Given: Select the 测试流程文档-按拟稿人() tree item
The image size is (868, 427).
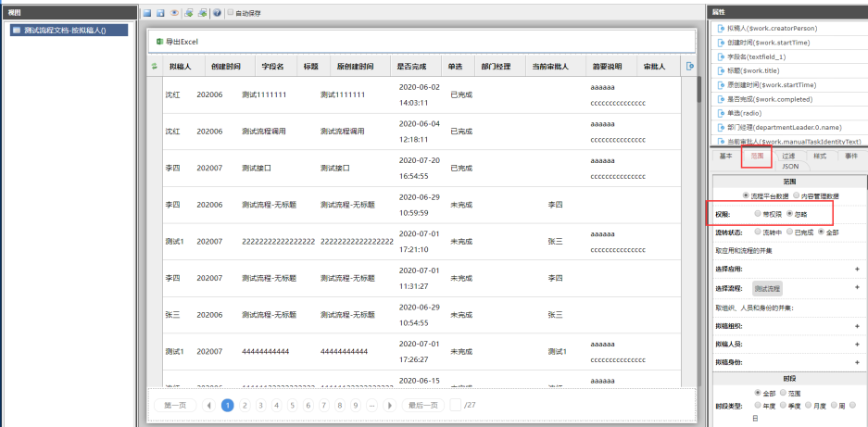Looking at the screenshot, I should tap(64, 31).
